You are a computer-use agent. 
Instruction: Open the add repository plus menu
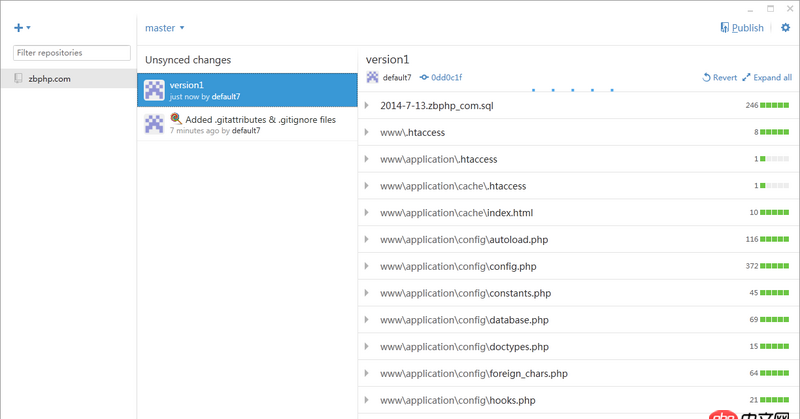[21, 28]
